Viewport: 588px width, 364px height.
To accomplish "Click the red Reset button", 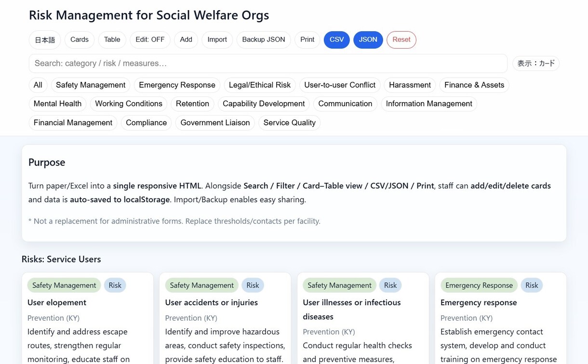I will pyautogui.click(x=401, y=40).
